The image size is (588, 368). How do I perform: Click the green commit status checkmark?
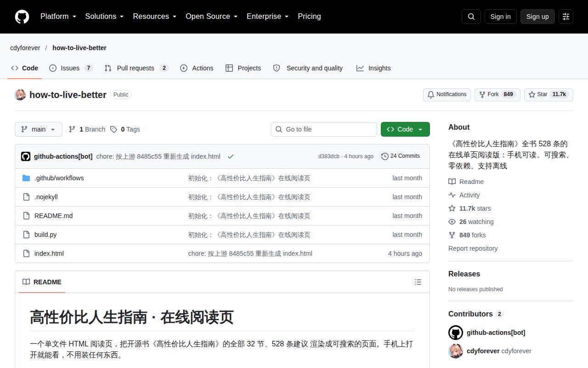[x=231, y=156]
